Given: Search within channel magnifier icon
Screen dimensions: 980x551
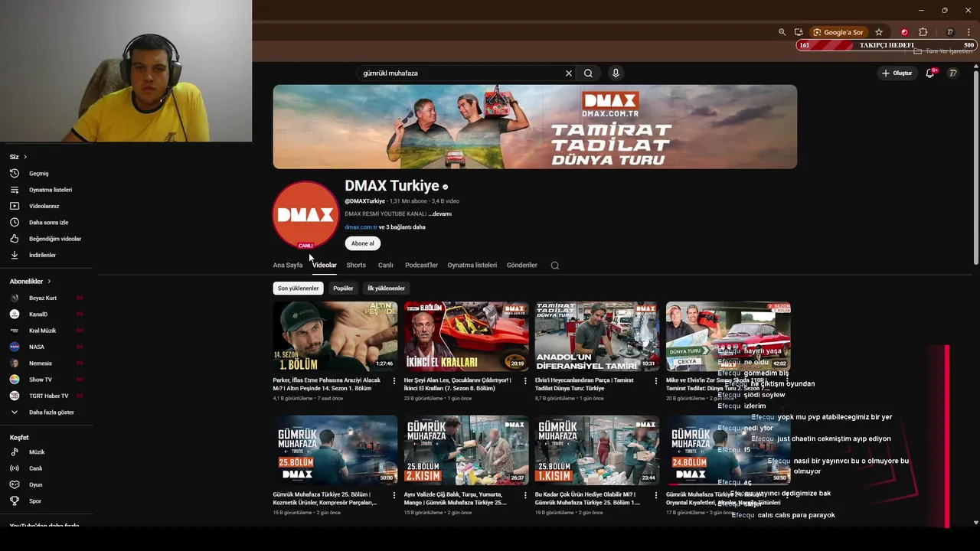Looking at the screenshot, I should [x=555, y=266].
